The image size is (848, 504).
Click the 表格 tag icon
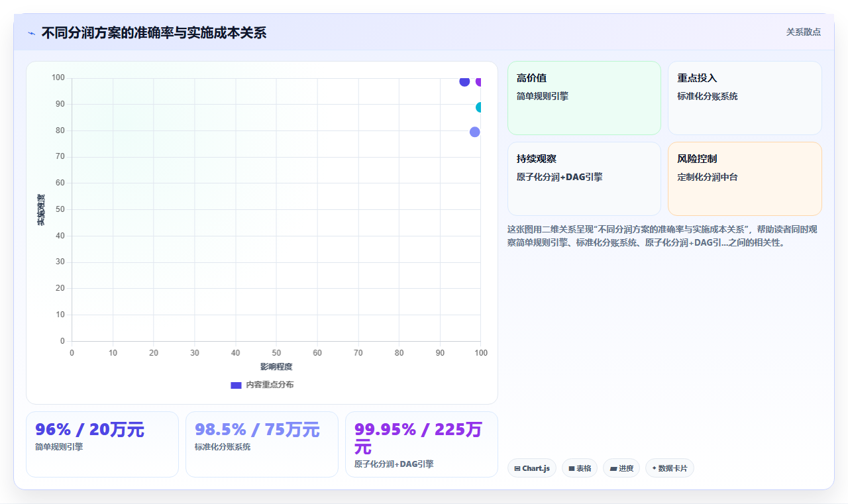pyautogui.click(x=572, y=468)
